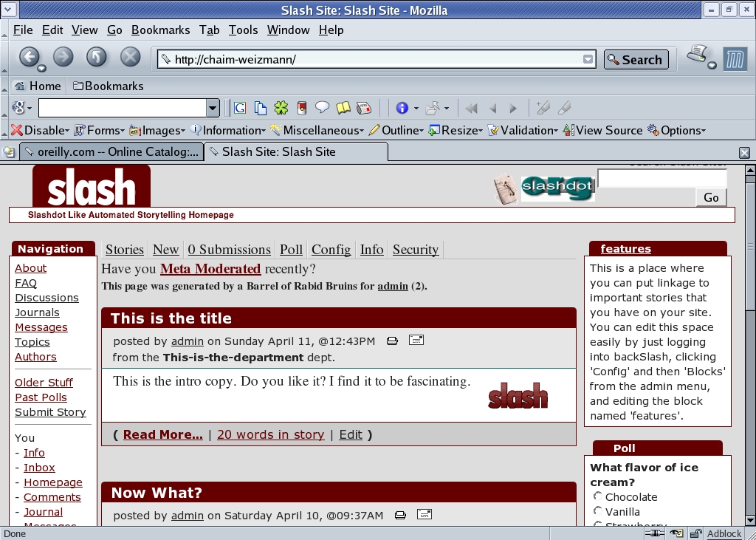The width and height of the screenshot is (756, 540).
Task: Click the browser Back arrow button
Action: [x=29, y=57]
